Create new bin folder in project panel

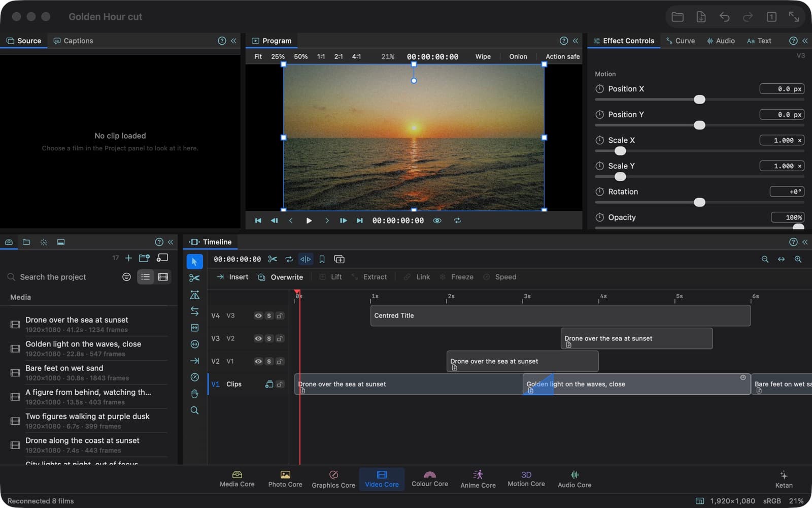click(x=144, y=258)
